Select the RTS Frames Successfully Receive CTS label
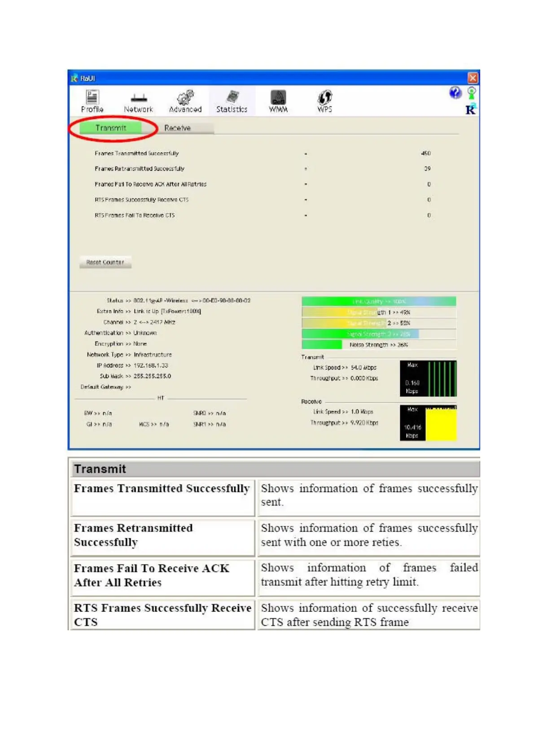Image resolution: width=534 pixels, height=756 pixels. [141, 200]
